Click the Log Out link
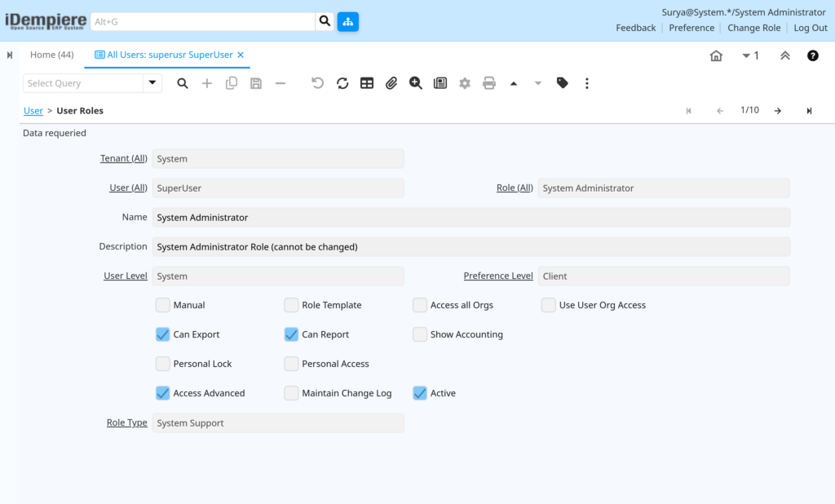This screenshot has height=504, width=835. click(x=811, y=28)
